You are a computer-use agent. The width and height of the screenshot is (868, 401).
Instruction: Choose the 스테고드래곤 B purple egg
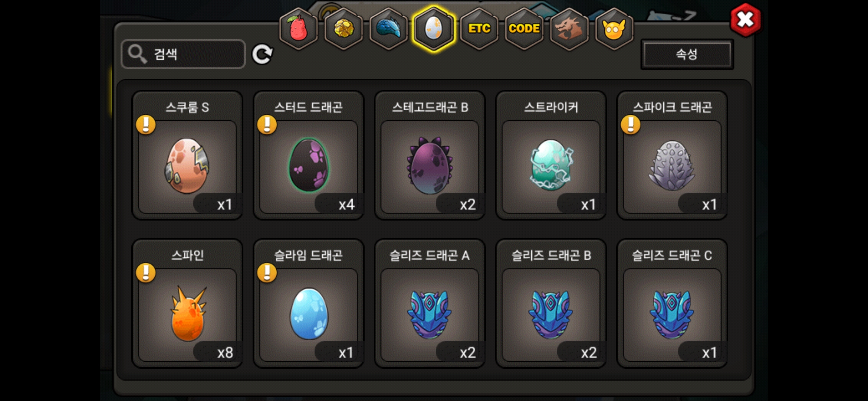point(430,155)
